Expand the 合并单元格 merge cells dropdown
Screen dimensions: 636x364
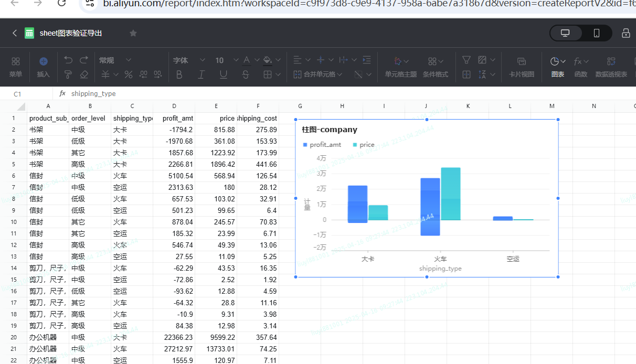click(319, 74)
